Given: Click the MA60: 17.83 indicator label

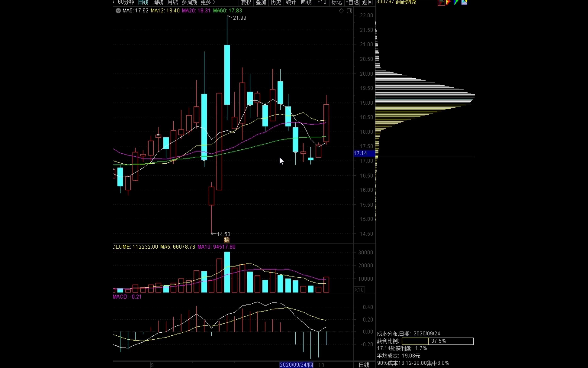Looking at the screenshot, I should (227, 11).
